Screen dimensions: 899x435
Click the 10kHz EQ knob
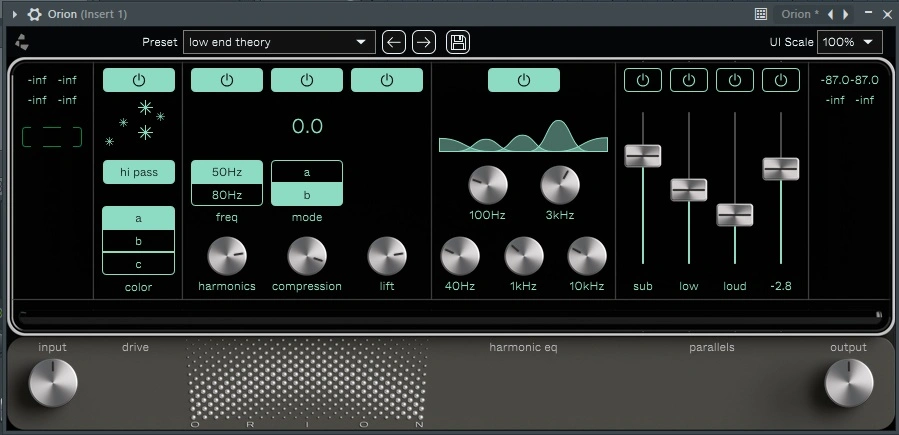(x=587, y=256)
